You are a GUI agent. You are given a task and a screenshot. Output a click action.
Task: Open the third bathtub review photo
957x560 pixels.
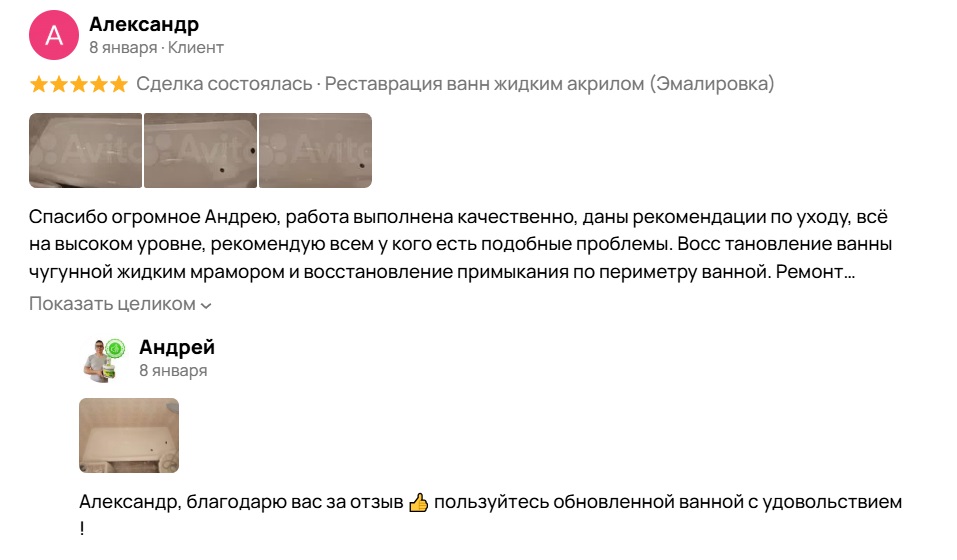coord(315,150)
